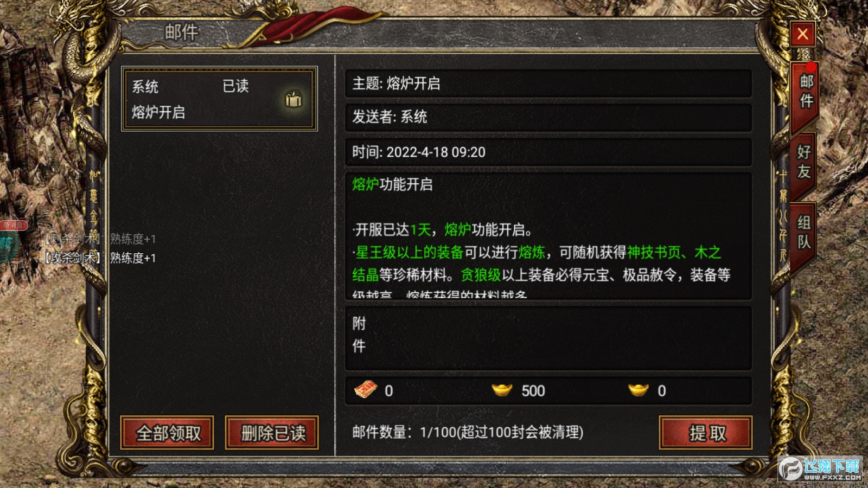Click the red envelope currency icon
Viewport: 868px width, 488px height.
[366, 389]
